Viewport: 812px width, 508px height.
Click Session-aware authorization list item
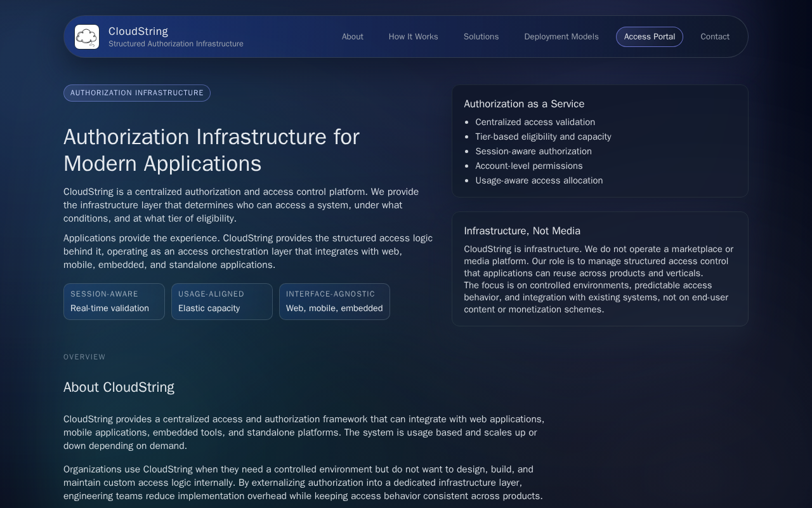534,151
